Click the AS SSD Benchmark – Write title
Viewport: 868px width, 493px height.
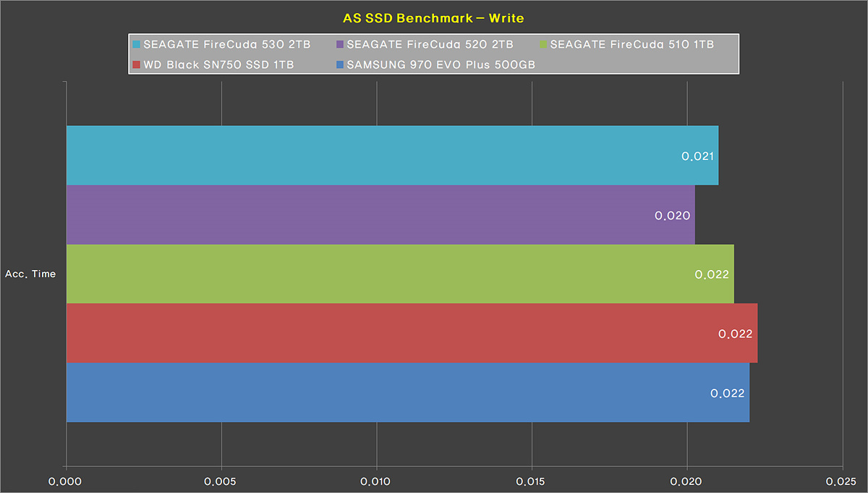[x=433, y=17]
